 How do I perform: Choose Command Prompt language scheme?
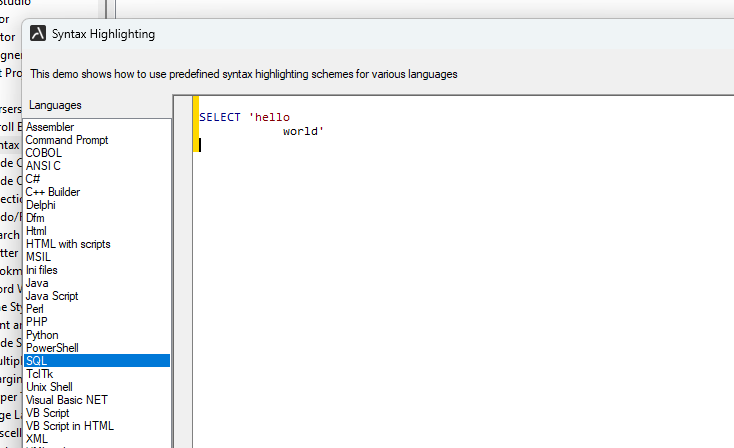click(67, 140)
